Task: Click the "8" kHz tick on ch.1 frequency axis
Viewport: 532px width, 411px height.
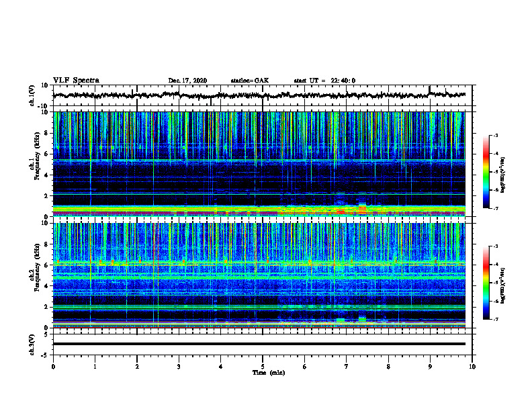Action: (47, 133)
